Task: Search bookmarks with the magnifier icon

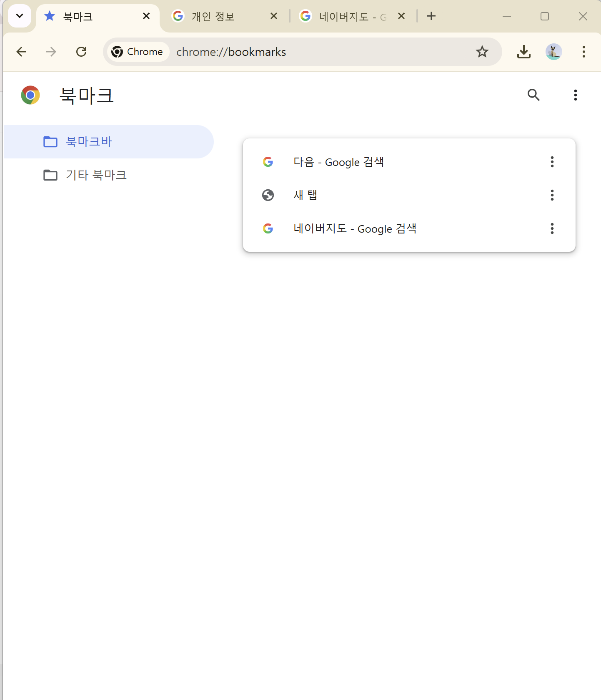Action: [x=533, y=95]
